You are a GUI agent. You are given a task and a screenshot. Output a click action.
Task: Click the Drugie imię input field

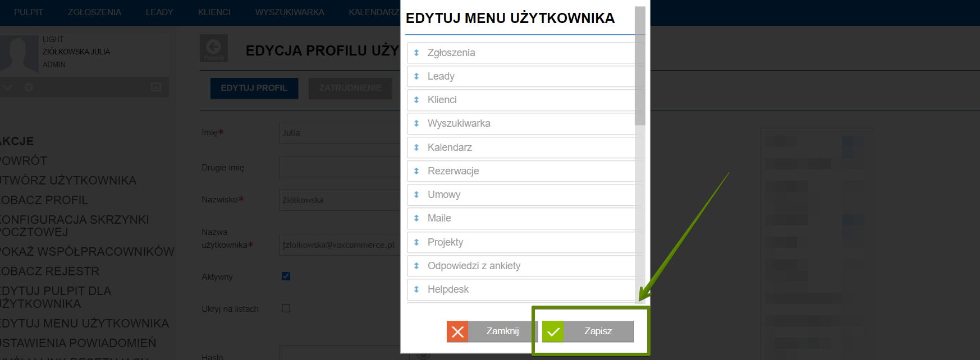tap(340, 167)
